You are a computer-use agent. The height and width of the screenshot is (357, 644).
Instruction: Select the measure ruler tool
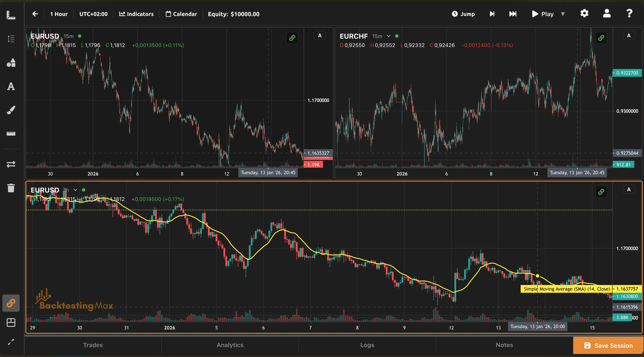(x=11, y=133)
